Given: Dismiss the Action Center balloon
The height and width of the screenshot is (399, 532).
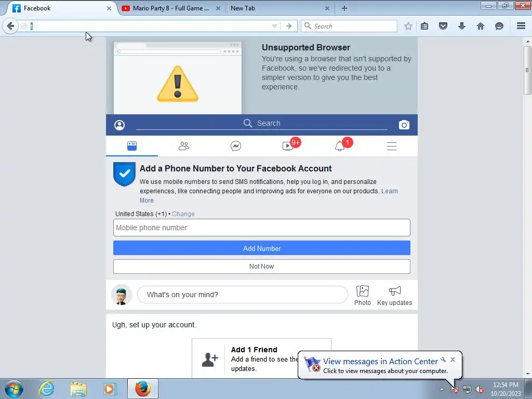Looking at the screenshot, I should pyautogui.click(x=453, y=360).
